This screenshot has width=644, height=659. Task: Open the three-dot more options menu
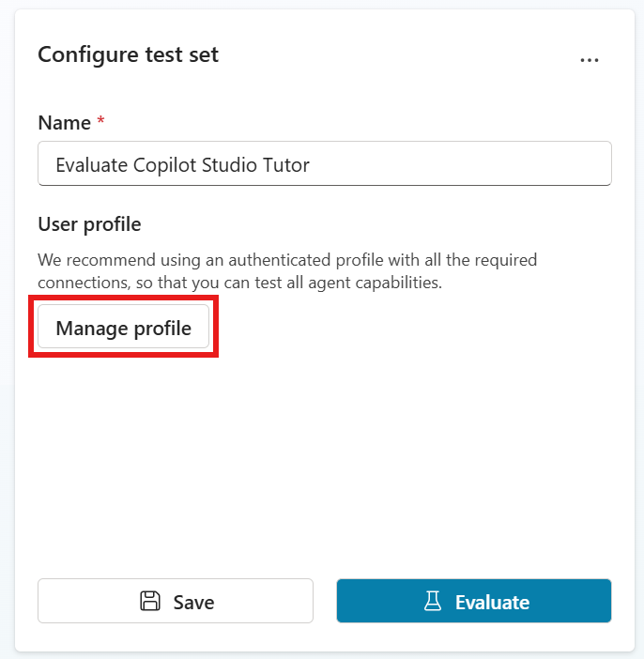[589, 59]
